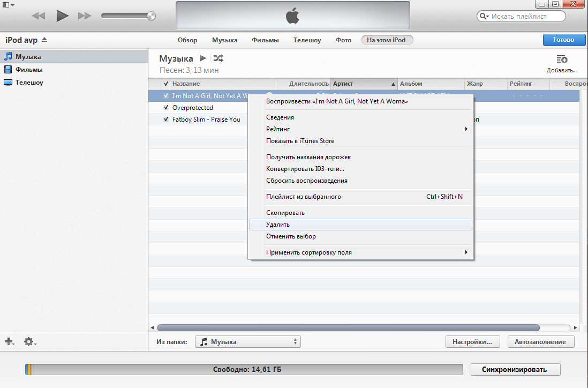588x388 pixels.
Task: Click the horizontal scrollbar thumb
Action: (x=349, y=327)
